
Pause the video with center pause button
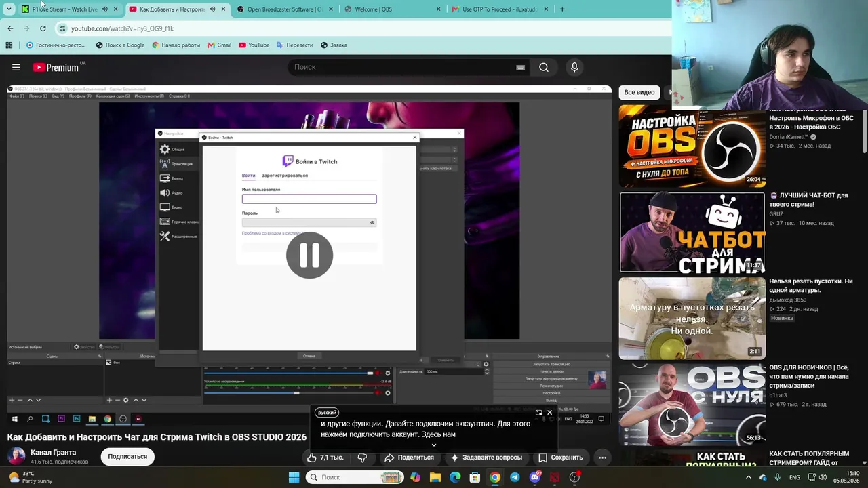click(309, 255)
